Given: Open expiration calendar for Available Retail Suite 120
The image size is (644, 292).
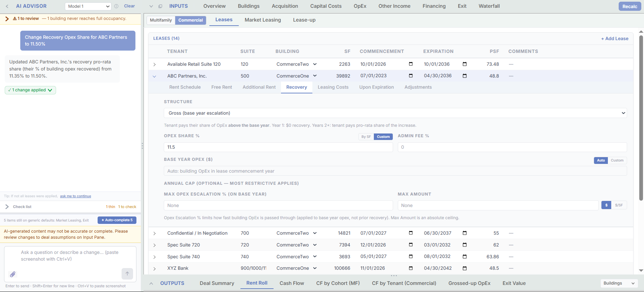Looking at the screenshot, I should coord(465,64).
